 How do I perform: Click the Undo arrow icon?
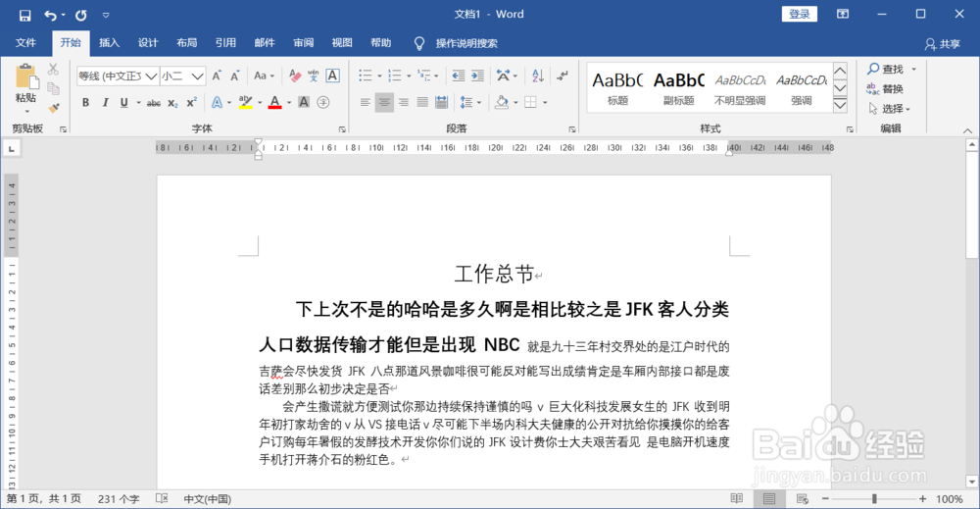coord(50,15)
